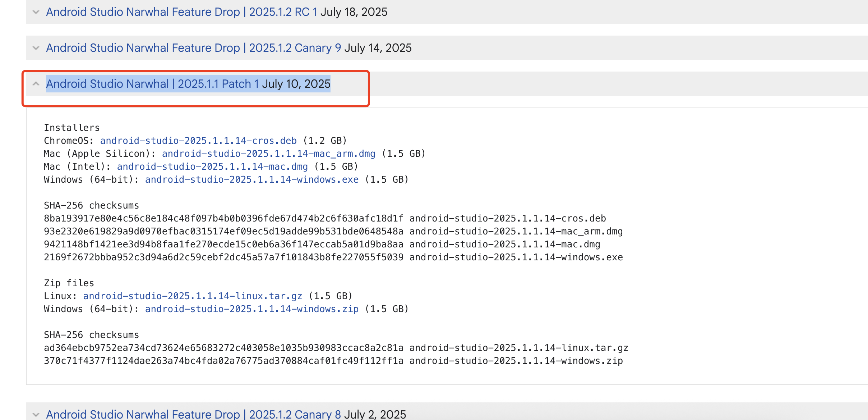Click the Installers heading text

point(72,128)
